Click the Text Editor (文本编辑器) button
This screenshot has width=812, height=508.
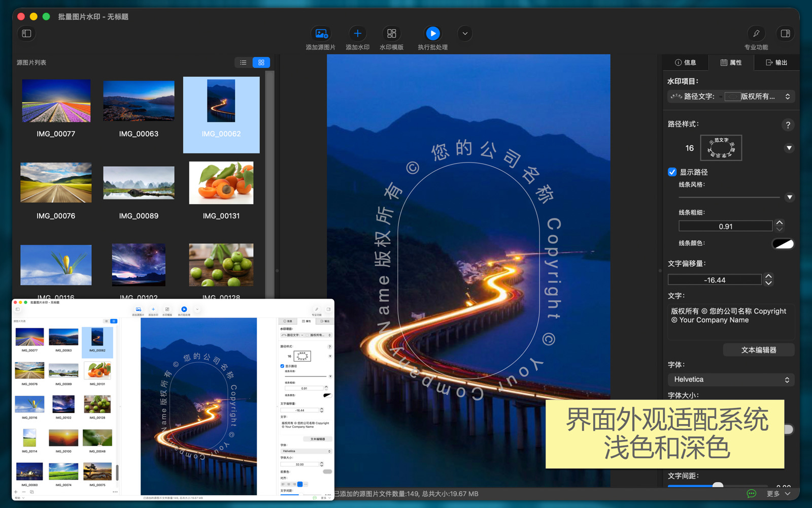pyautogui.click(x=758, y=350)
